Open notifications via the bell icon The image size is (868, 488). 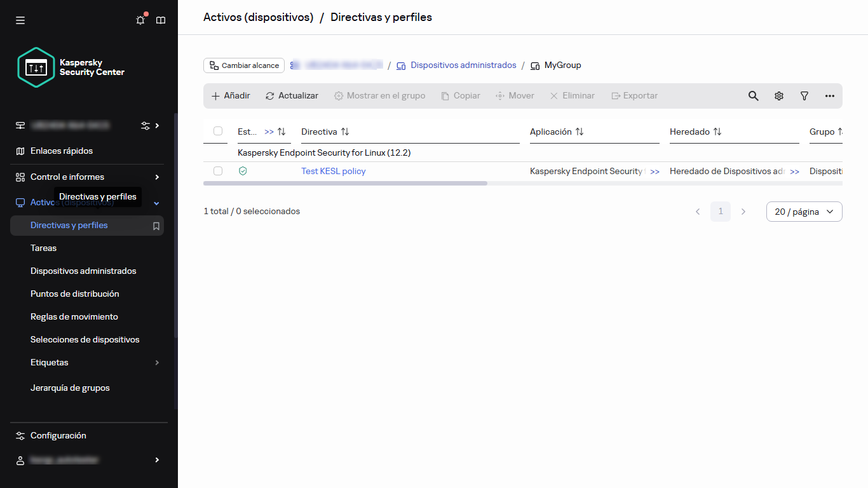click(x=140, y=20)
